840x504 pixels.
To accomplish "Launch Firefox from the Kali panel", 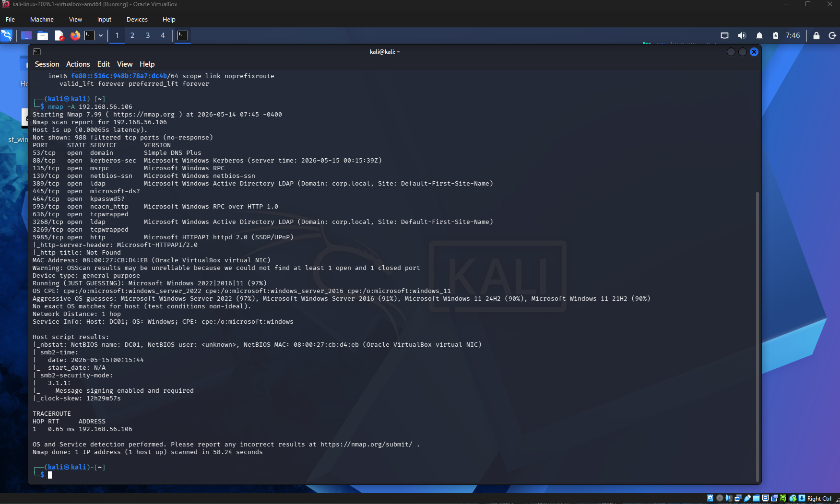I will pyautogui.click(x=75, y=35).
